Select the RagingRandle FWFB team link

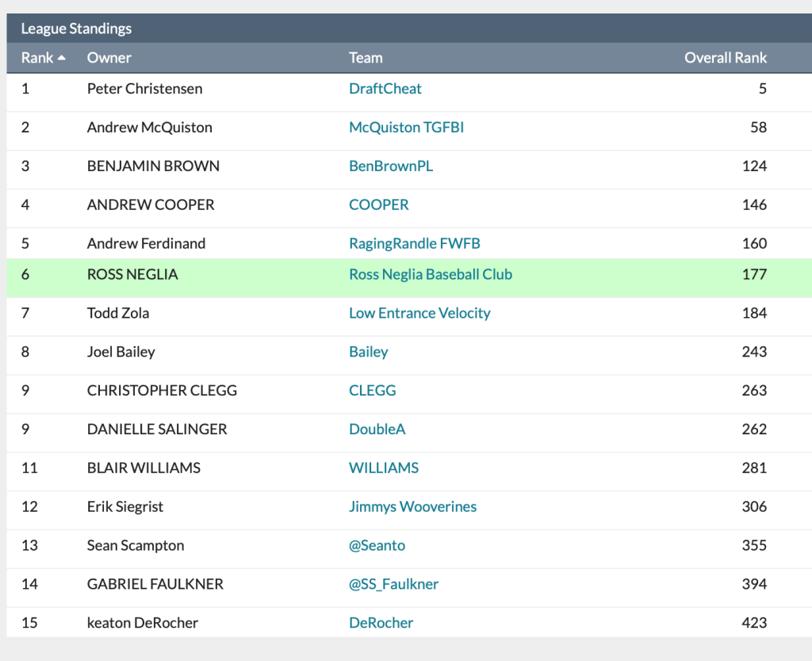[415, 244]
